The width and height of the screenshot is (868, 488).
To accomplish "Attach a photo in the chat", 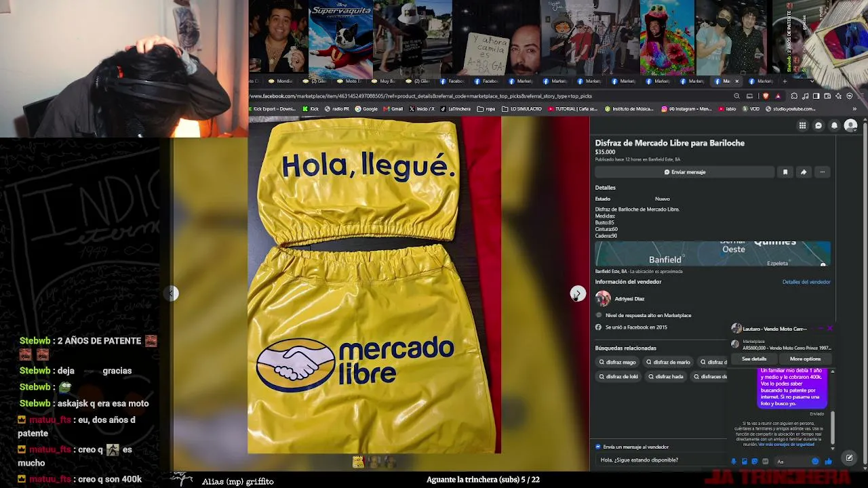I will (x=744, y=462).
